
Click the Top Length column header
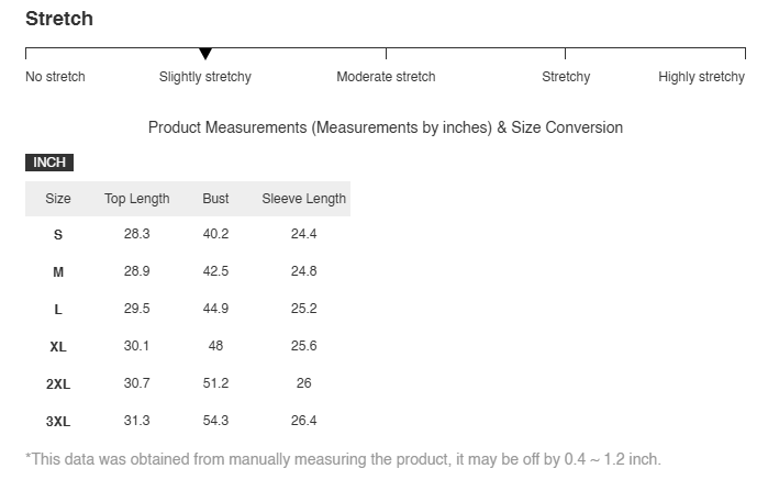(137, 199)
